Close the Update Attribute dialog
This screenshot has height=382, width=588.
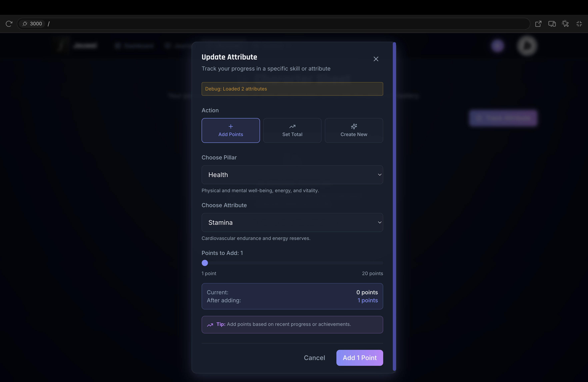coord(376,59)
